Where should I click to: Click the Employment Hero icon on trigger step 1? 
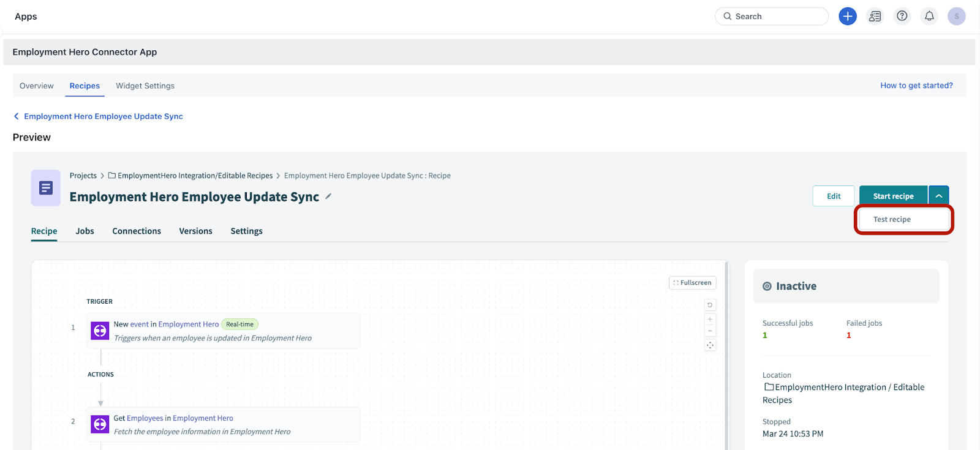coord(100,331)
